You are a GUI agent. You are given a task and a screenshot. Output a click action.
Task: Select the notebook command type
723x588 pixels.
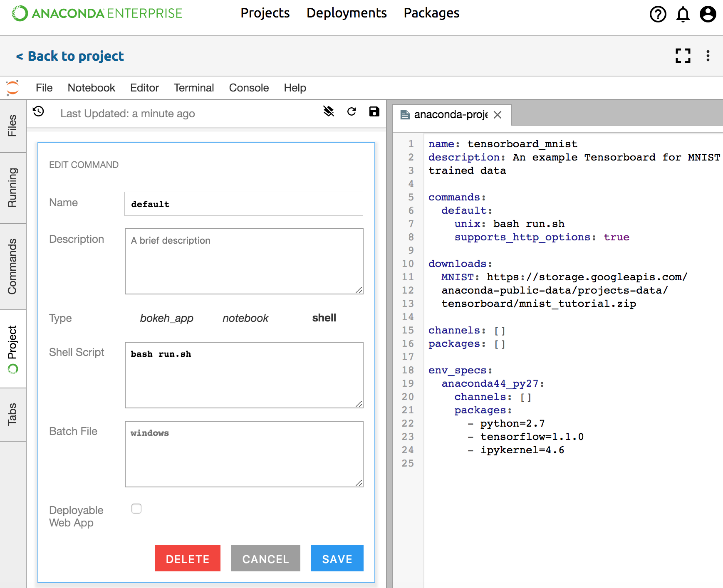click(245, 318)
